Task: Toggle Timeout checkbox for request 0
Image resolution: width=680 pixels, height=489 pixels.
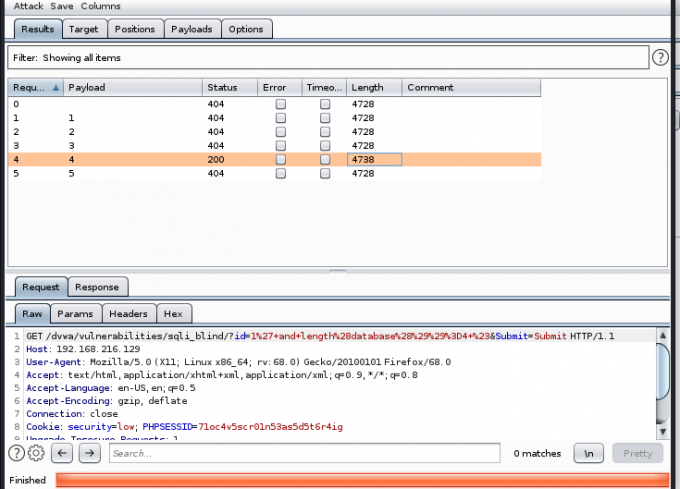Action: (x=325, y=104)
